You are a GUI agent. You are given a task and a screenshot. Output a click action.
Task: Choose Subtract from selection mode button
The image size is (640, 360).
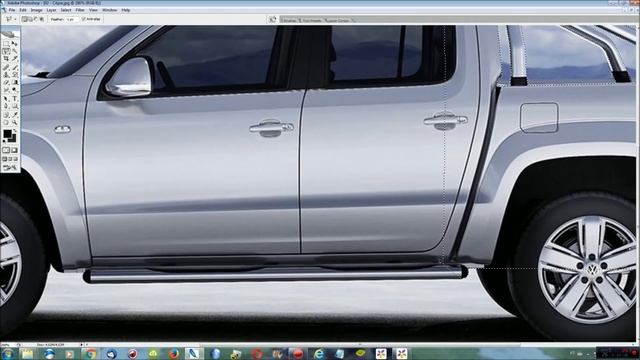click(x=36, y=19)
